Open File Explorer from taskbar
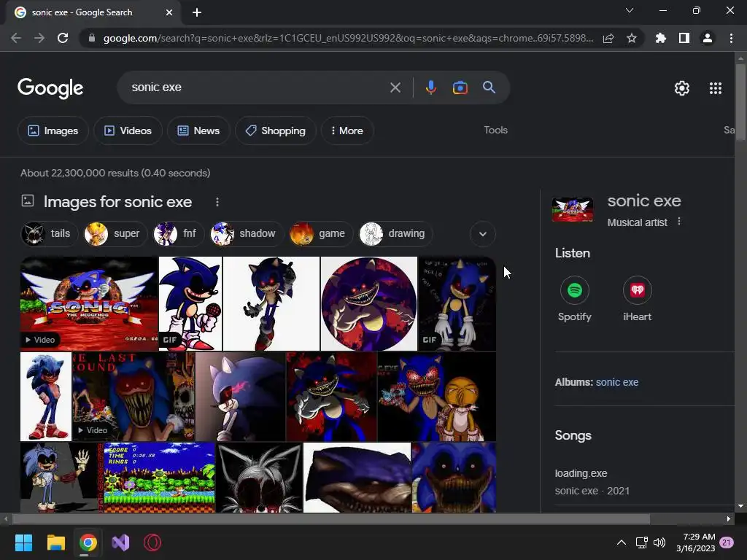The image size is (747, 560). pyautogui.click(x=55, y=542)
